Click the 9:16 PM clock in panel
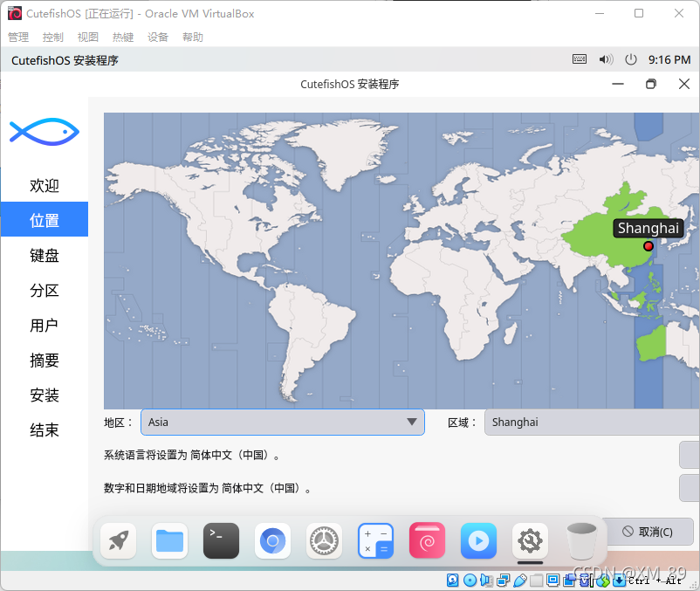Viewport: 700px width, 591px height. [x=669, y=59]
